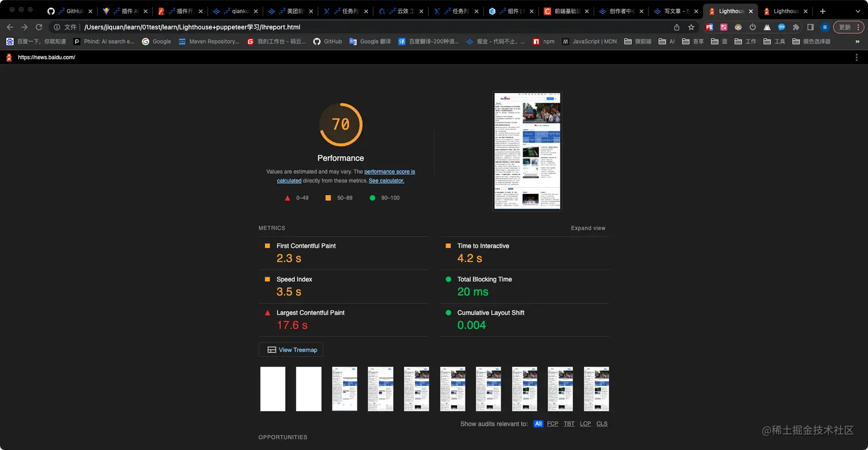Filter audits by TBT
Image resolution: width=868 pixels, height=450 pixels.
point(569,424)
